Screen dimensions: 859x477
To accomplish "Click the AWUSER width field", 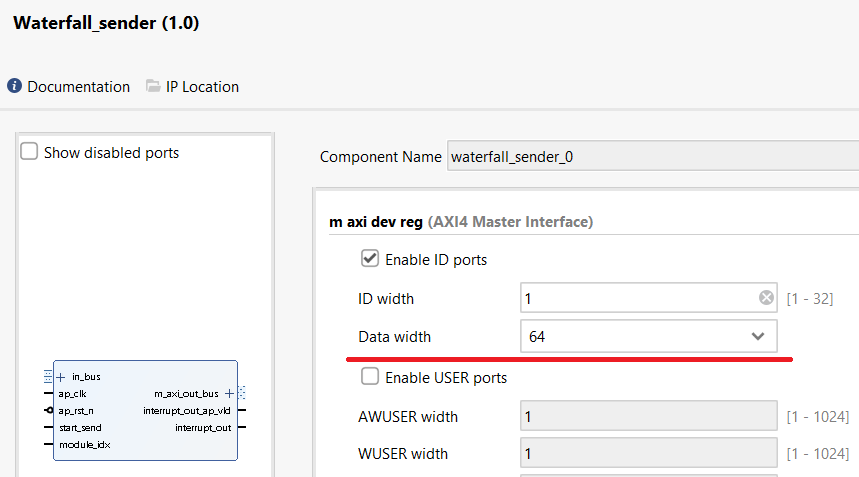I will click(647, 416).
